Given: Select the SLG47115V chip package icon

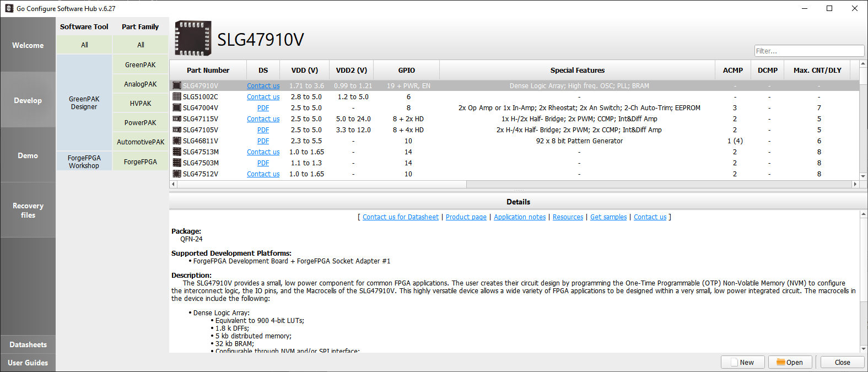Looking at the screenshot, I should pyautogui.click(x=177, y=118).
